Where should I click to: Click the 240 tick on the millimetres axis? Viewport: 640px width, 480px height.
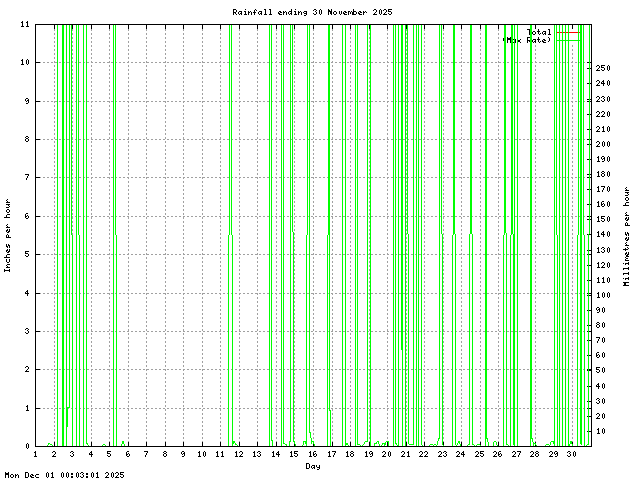[603, 83]
